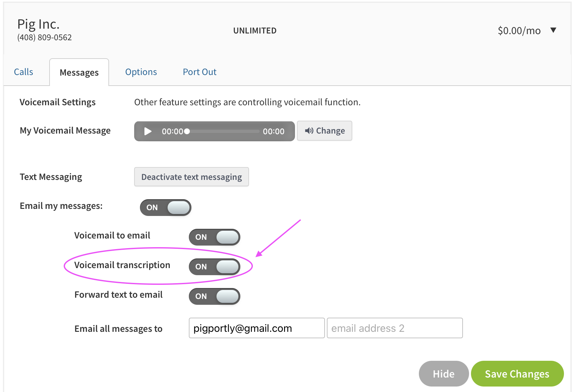Image resolution: width=572 pixels, height=392 pixels.
Task: Go to the Port Out tab
Action: [199, 72]
